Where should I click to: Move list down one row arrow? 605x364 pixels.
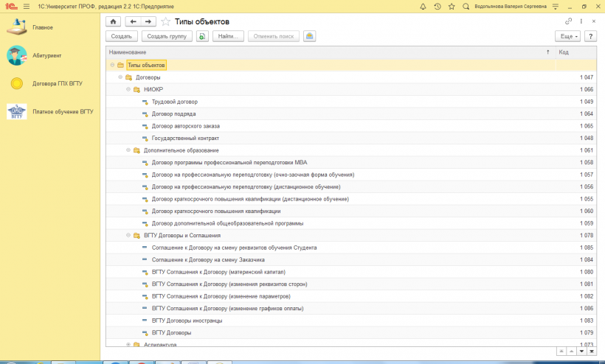point(581,351)
